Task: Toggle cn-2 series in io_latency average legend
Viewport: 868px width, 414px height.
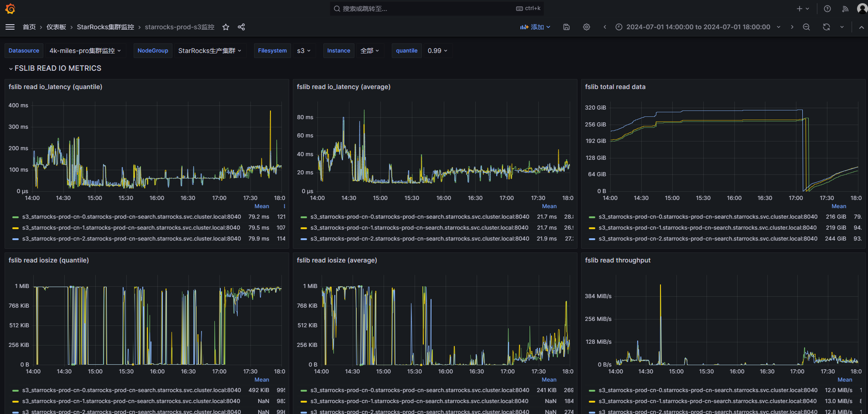Action: (420, 239)
